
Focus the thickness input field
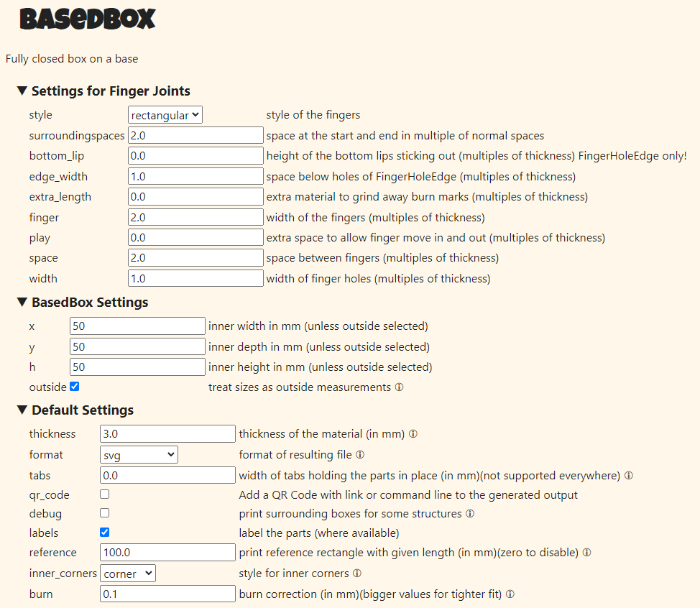(167, 434)
